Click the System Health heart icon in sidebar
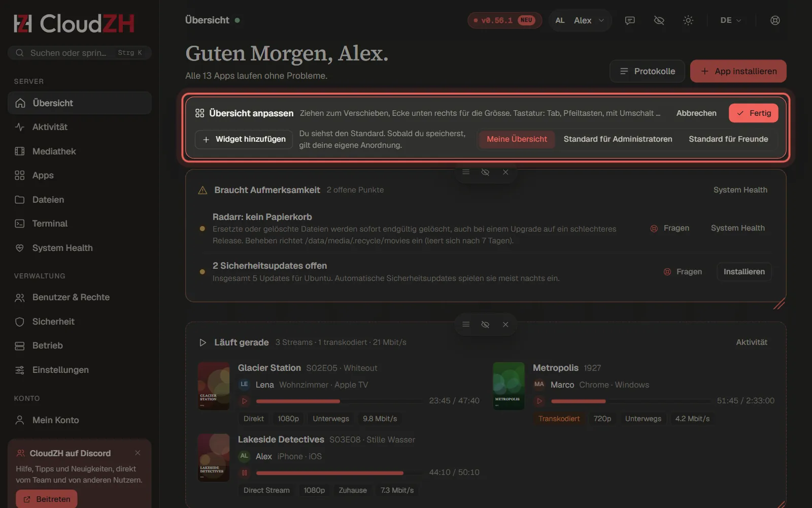This screenshot has width=812, height=508. click(x=20, y=248)
